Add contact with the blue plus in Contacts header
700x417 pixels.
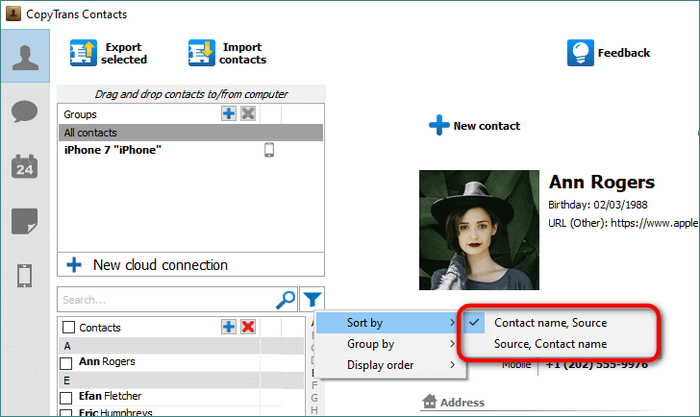click(229, 327)
